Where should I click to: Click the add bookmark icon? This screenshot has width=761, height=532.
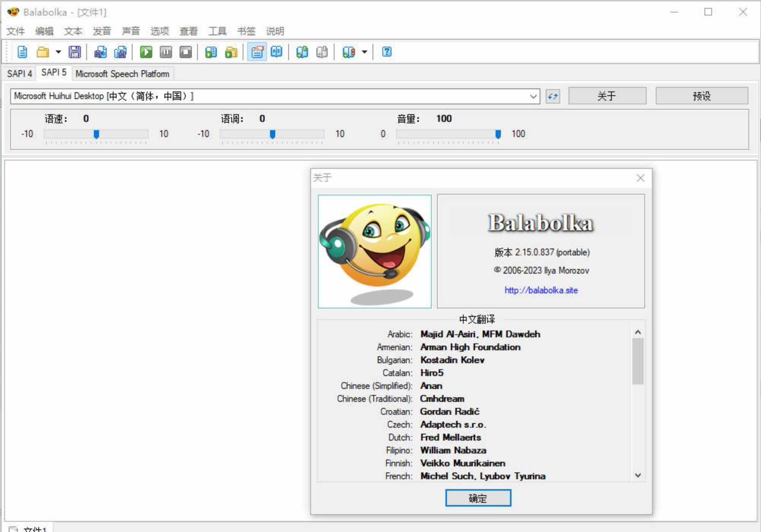click(302, 52)
